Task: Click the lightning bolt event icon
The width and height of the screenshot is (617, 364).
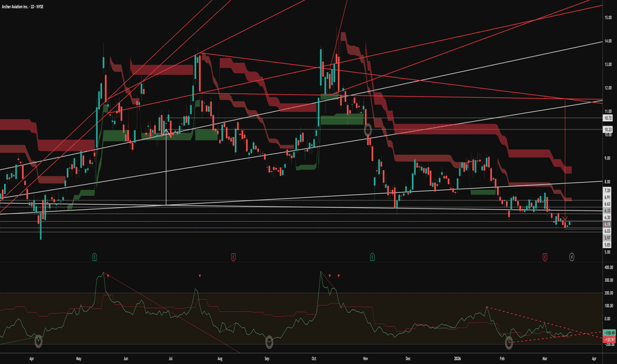Action: coord(572,255)
